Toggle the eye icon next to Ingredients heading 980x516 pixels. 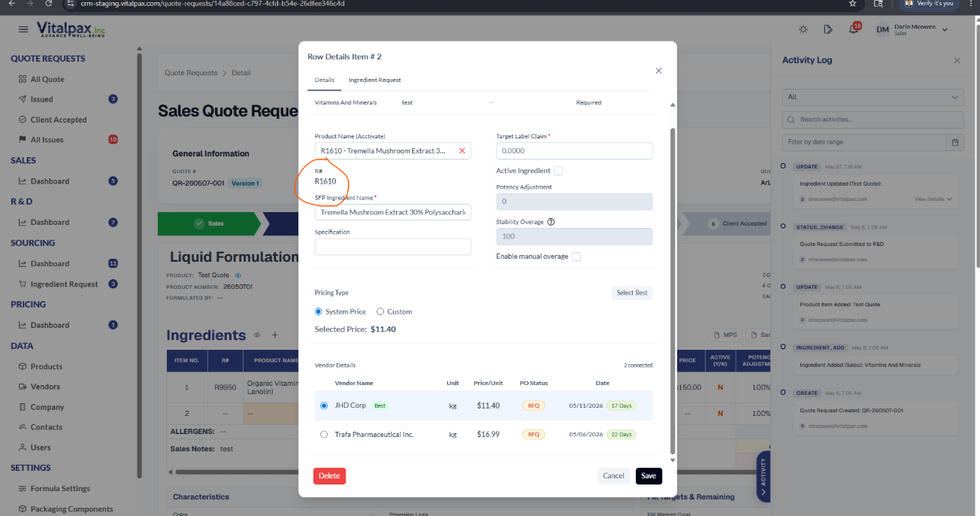(x=257, y=335)
